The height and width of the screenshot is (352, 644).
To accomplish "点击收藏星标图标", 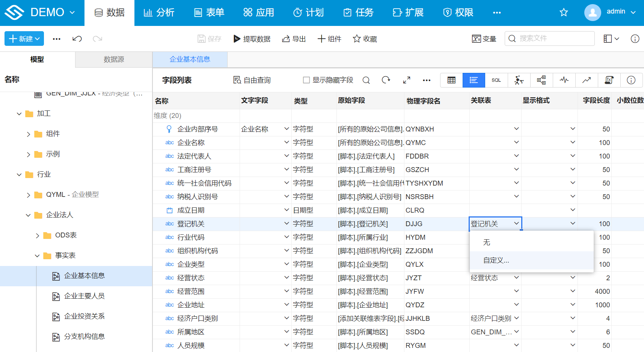I will [364, 39].
